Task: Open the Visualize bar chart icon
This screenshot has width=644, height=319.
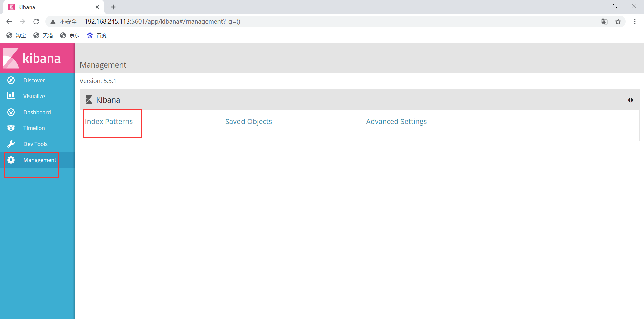Action: tap(11, 96)
